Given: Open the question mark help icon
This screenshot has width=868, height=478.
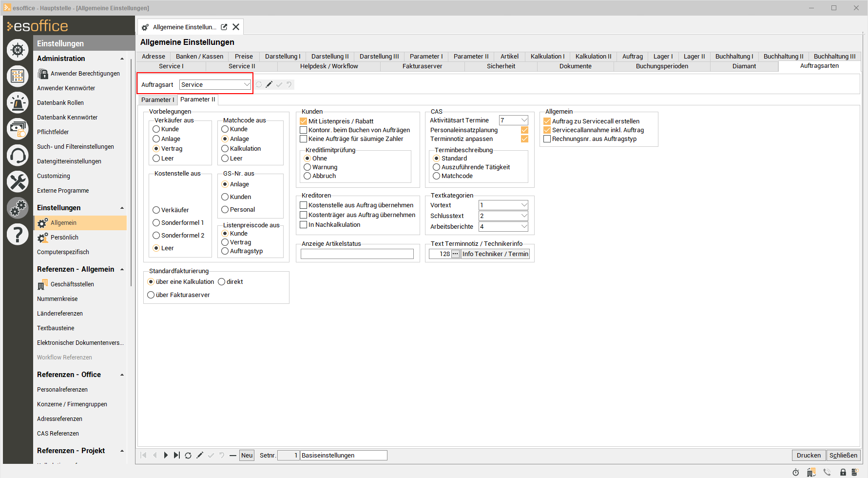Looking at the screenshot, I should pyautogui.click(x=18, y=234).
